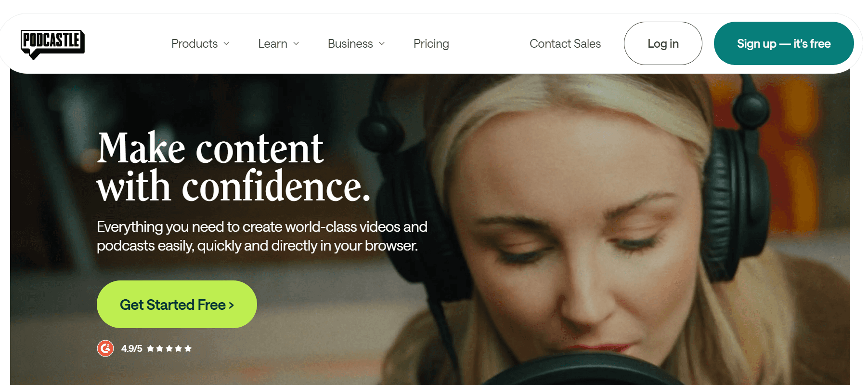The image size is (868, 385).
Task: Click the Sign up — it's free button
Action: 784,43
